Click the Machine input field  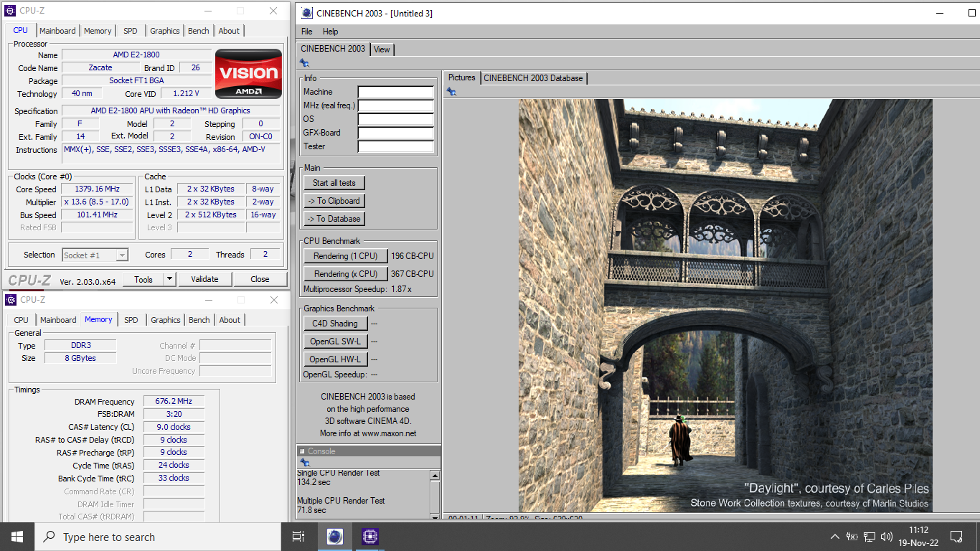[396, 92]
